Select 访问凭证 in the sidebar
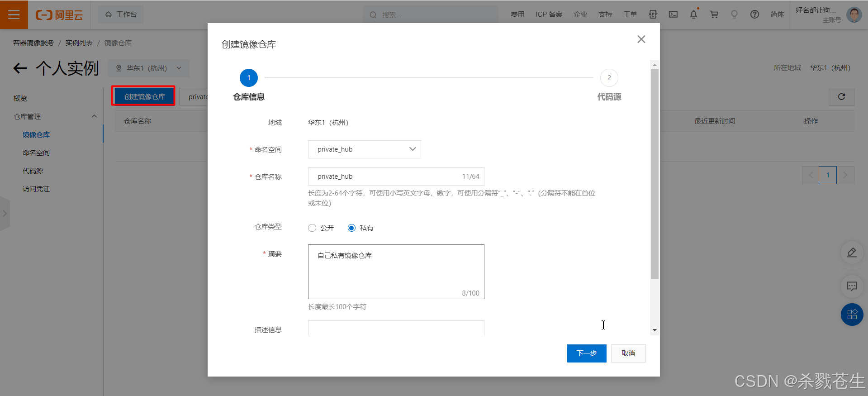Screen dimensions: 868x396 click(x=36, y=189)
